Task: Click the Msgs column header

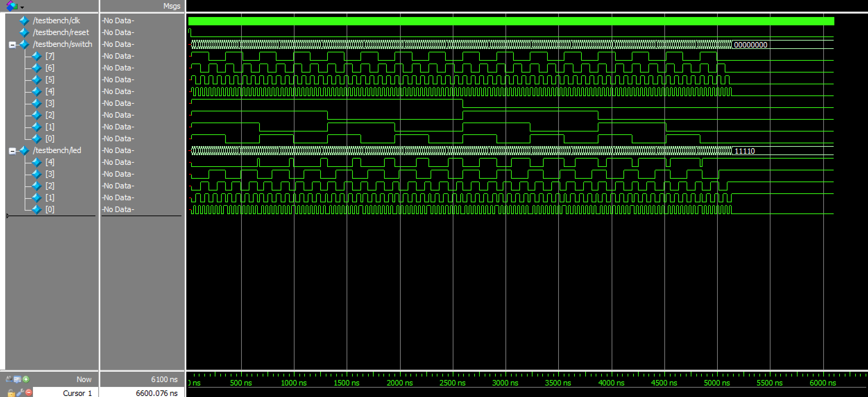Action: 172,6
